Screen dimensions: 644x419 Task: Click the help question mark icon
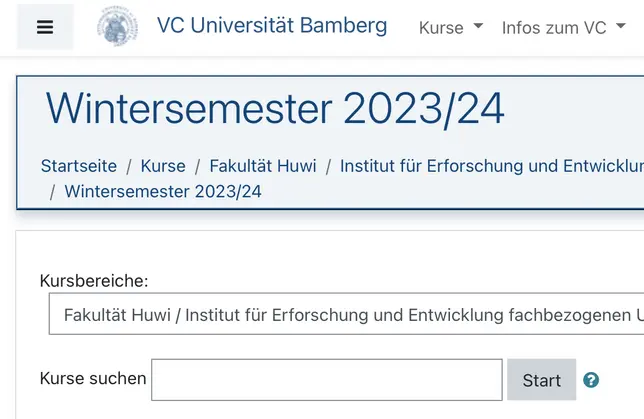(591, 380)
